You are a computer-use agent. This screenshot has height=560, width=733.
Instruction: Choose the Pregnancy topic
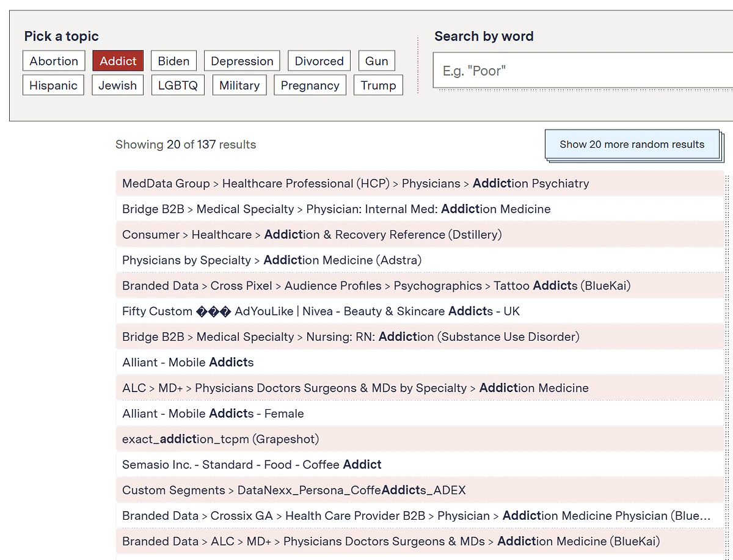pyautogui.click(x=310, y=85)
